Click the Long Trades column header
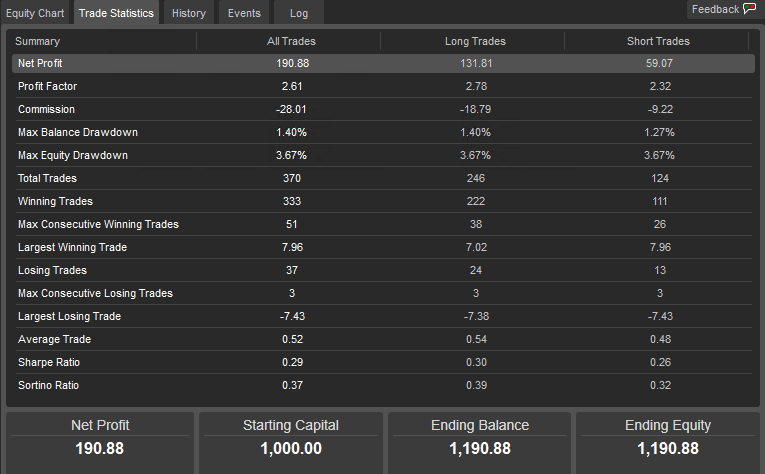 [475, 41]
